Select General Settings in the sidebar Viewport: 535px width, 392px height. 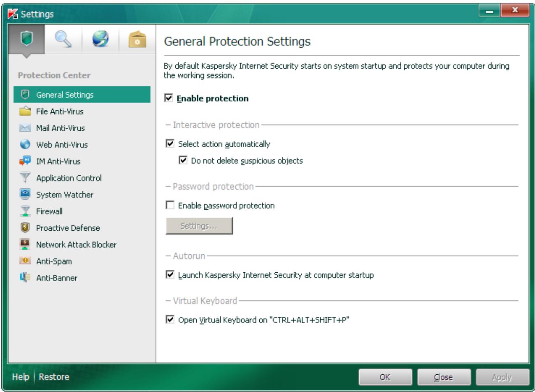click(82, 95)
